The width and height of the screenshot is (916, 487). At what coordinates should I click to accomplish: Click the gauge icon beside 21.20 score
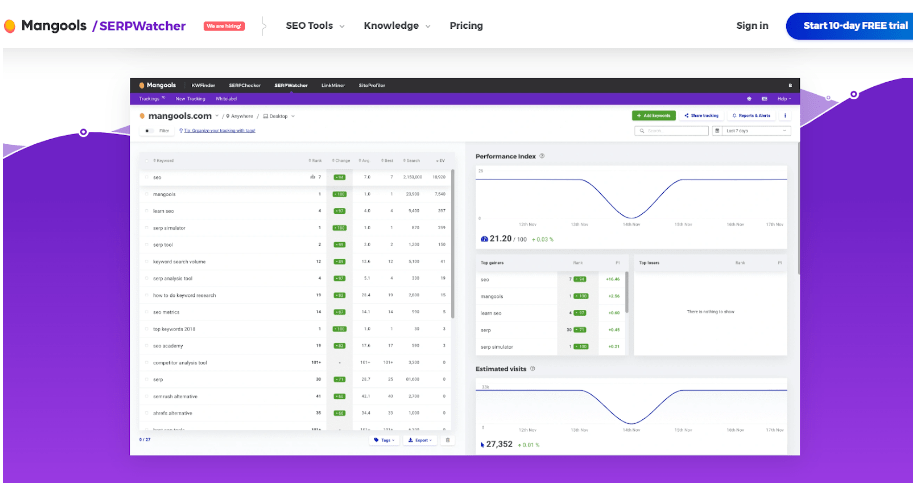tap(484, 239)
